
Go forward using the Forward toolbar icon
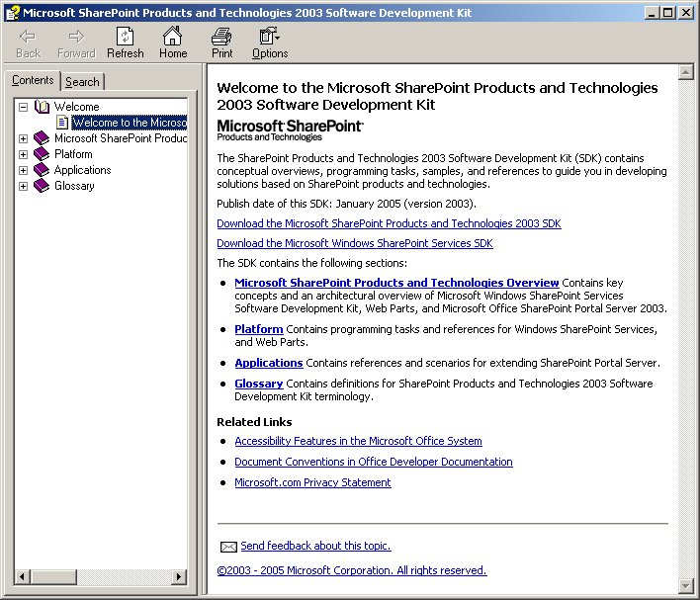click(x=76, y=43)
